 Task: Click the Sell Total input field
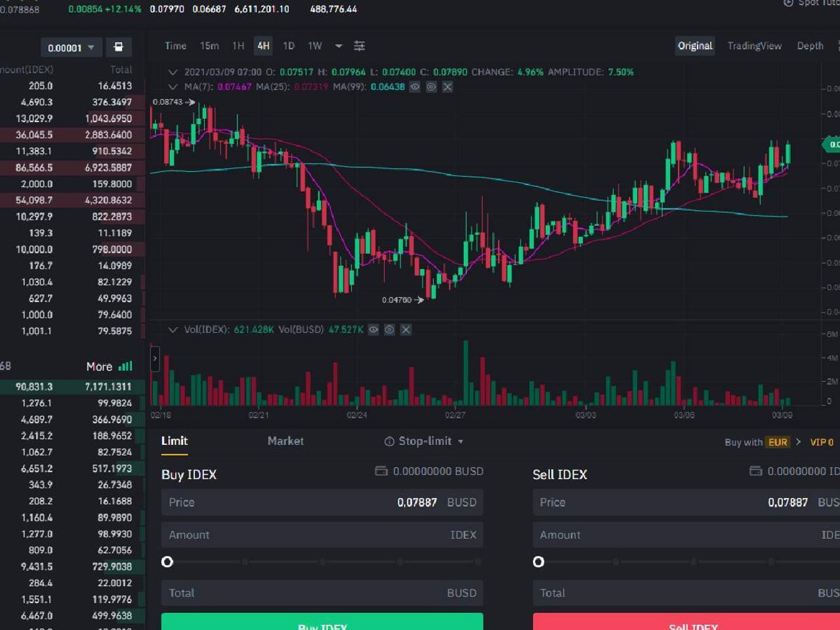pos(686,593)
